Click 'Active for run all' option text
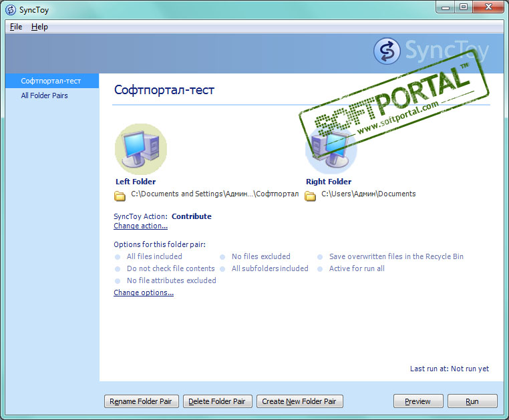 (357, 268)
